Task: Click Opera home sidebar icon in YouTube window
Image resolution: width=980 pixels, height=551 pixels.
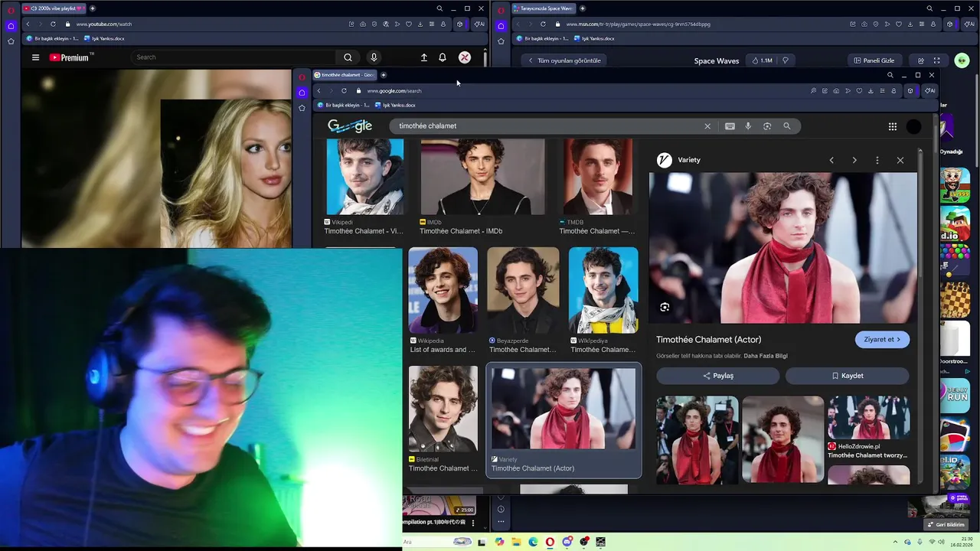Action: pyautogui.click(x=11, y=25)
